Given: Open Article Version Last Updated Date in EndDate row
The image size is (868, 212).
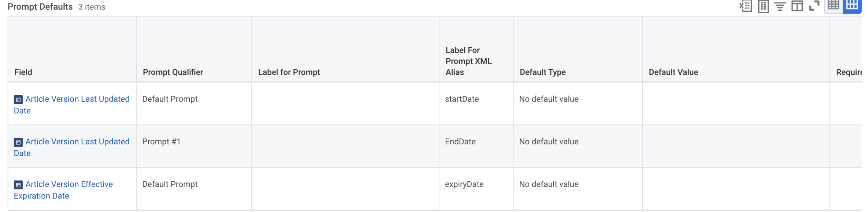Looking at the screenshot, I should [77, 142].
